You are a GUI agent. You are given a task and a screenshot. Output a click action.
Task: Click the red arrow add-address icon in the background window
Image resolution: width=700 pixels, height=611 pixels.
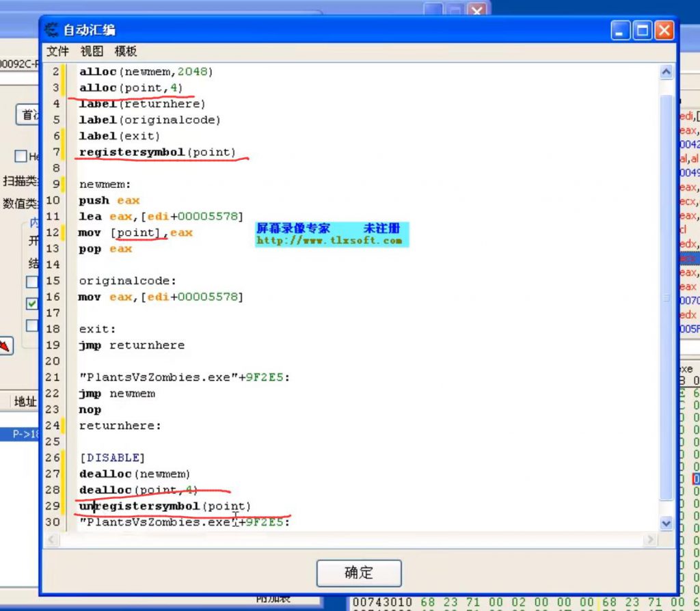(x=5, y=346)
